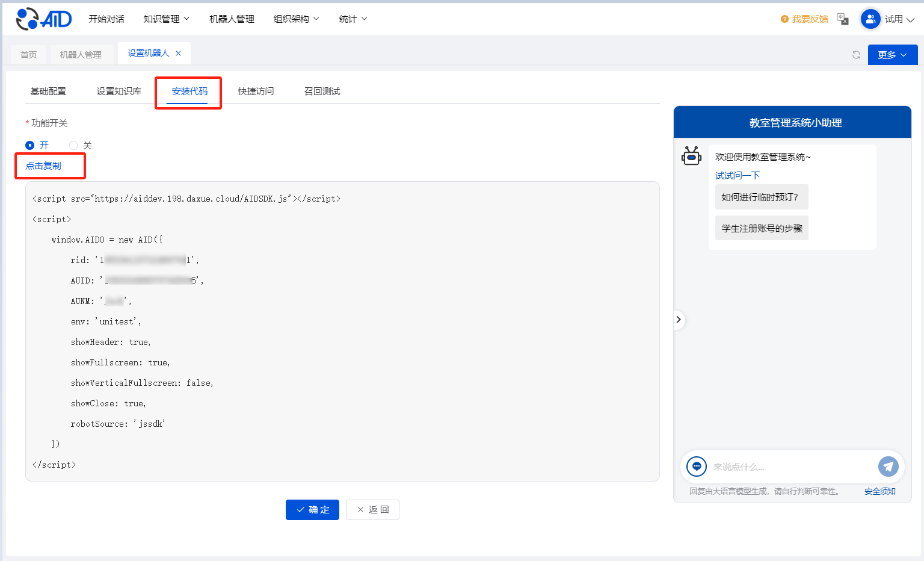Click the robotSource: 'jssdk' line
The width and height of the screenshot is (924, 561).
pyautogui.click(x=118, y=424)
